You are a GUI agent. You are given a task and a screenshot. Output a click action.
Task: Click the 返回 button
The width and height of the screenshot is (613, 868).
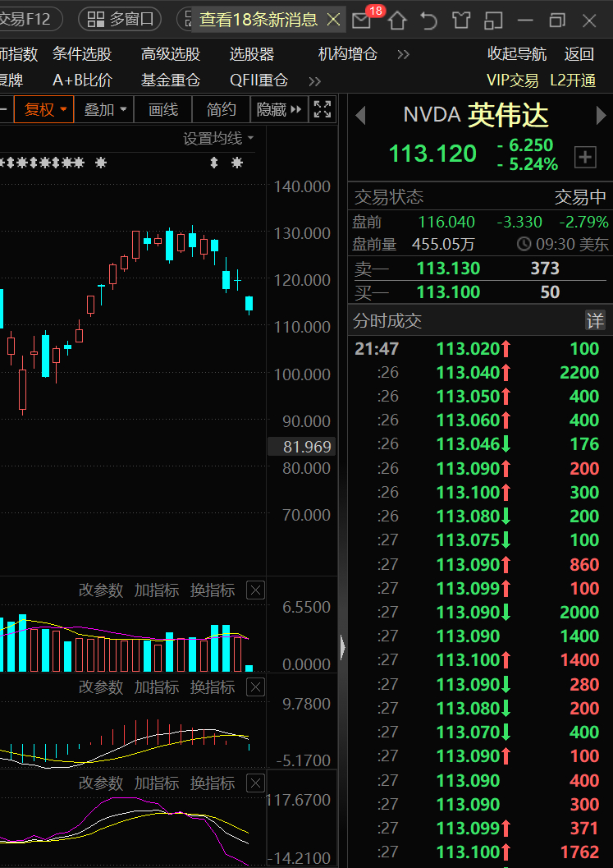(579, 54)
